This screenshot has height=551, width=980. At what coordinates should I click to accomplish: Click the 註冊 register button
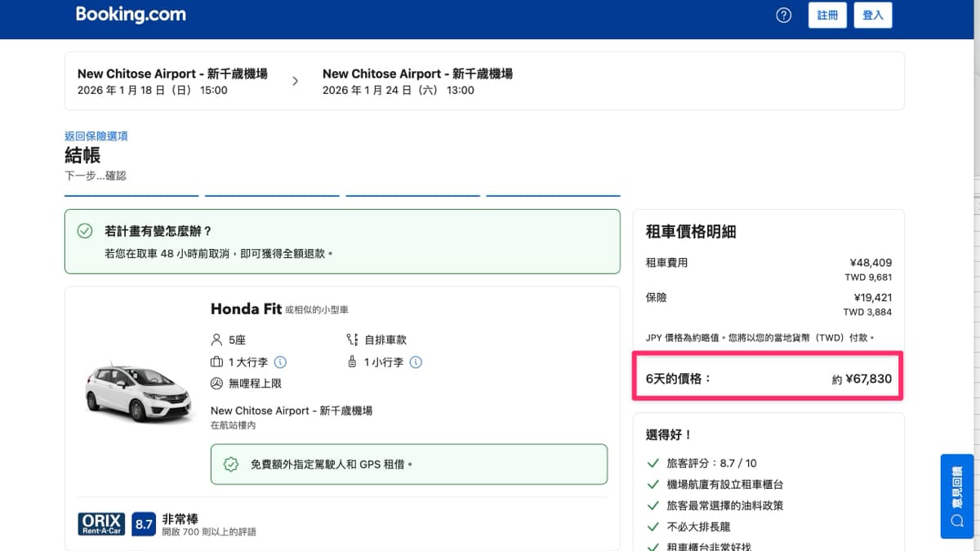click(827, 16)
